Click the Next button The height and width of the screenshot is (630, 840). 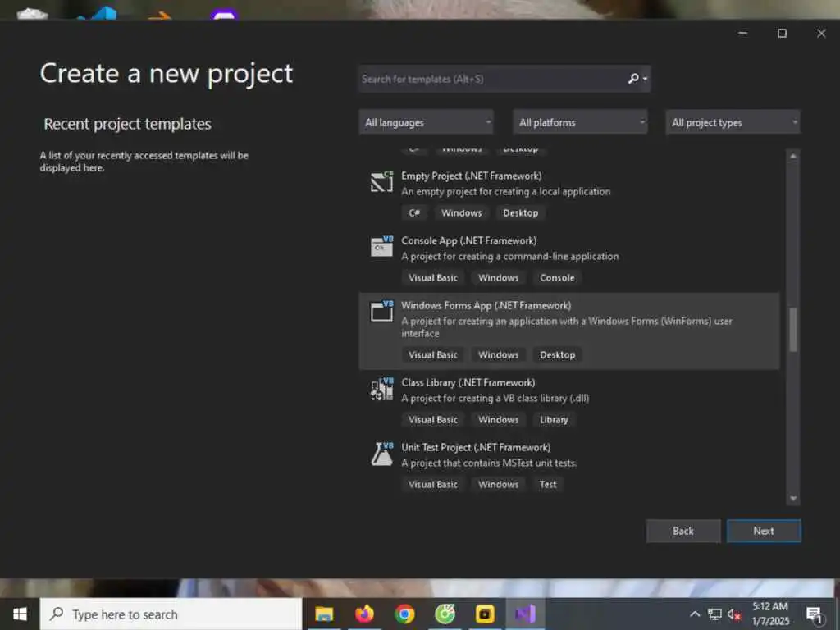pos(764,531)
